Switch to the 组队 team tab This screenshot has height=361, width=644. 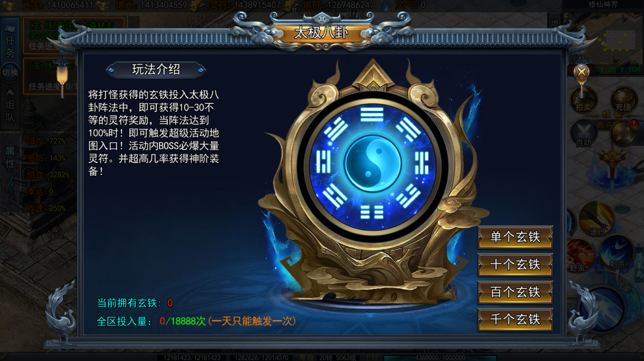point(10,106)
